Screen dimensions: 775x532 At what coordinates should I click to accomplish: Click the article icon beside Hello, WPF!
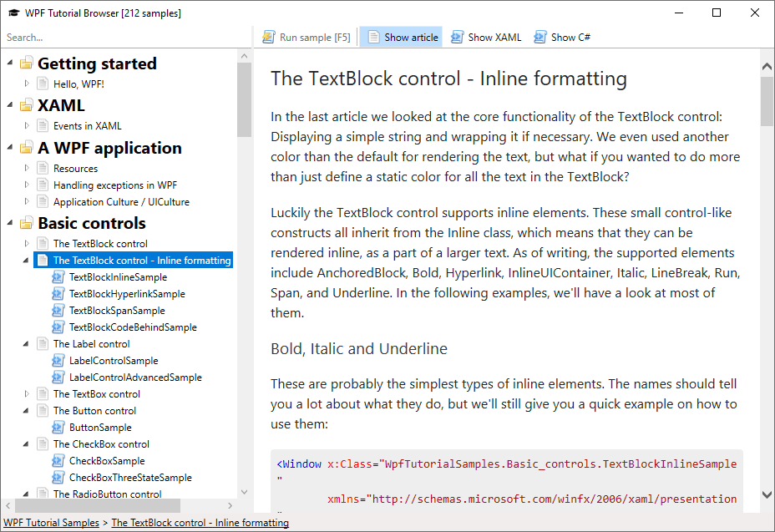[42, 84]
